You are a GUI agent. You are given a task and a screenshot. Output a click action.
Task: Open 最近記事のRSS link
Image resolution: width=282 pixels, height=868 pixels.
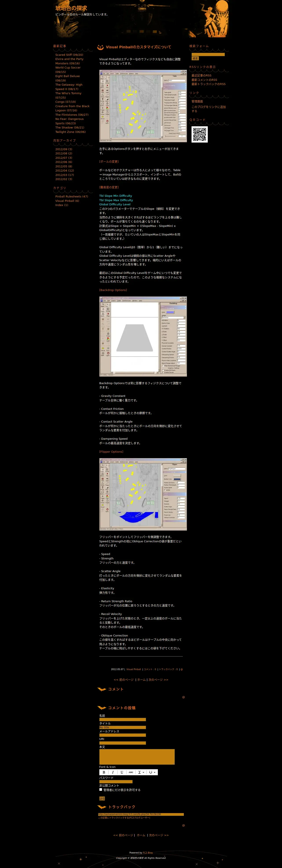click(201, 76)
